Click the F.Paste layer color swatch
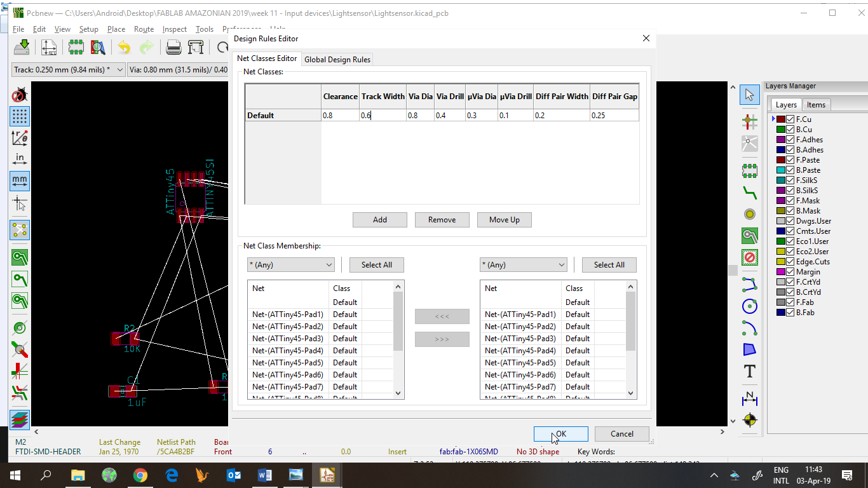868x488 pixels. 781,160
